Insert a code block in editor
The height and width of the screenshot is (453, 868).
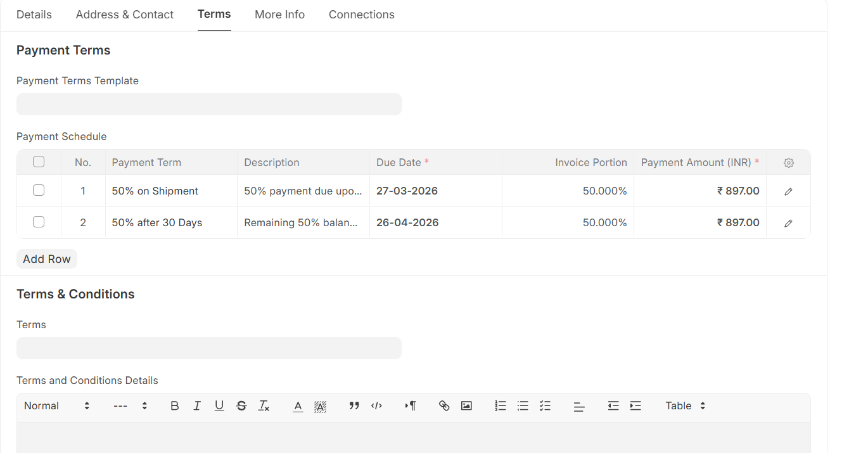tap(376, 406)
